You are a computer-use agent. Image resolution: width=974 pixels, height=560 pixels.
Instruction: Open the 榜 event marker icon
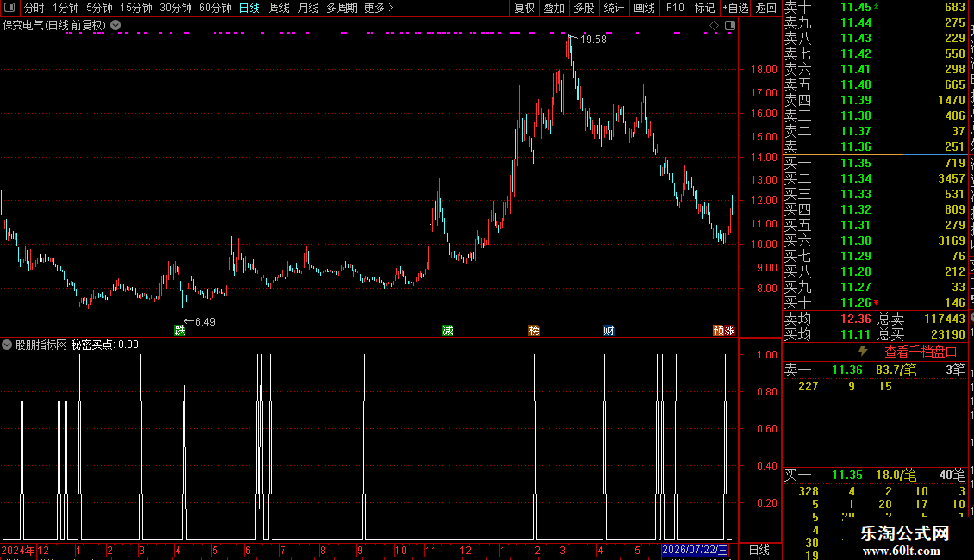point(534,330)
